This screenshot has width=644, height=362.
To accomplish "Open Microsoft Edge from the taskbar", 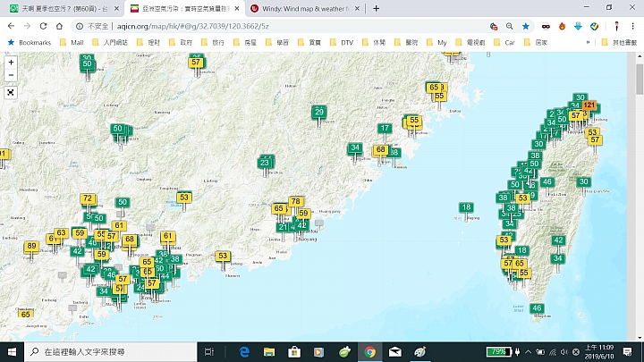I will click(x=242, y=351).
